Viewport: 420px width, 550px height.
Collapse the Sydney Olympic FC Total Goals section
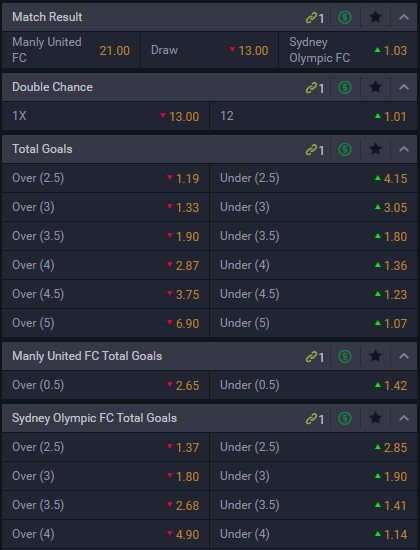[x=404, y=418]
